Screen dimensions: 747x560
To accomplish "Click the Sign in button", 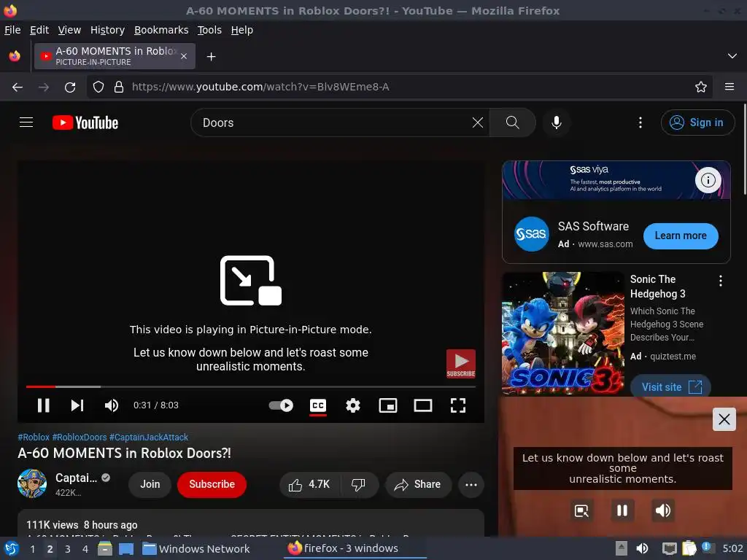I will tap(697, 122).
